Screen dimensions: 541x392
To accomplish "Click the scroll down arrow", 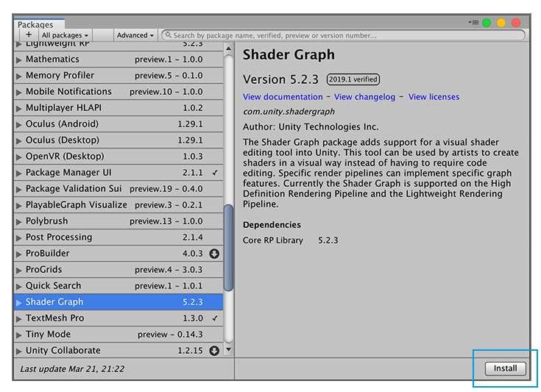I will (x=228, y=349).
